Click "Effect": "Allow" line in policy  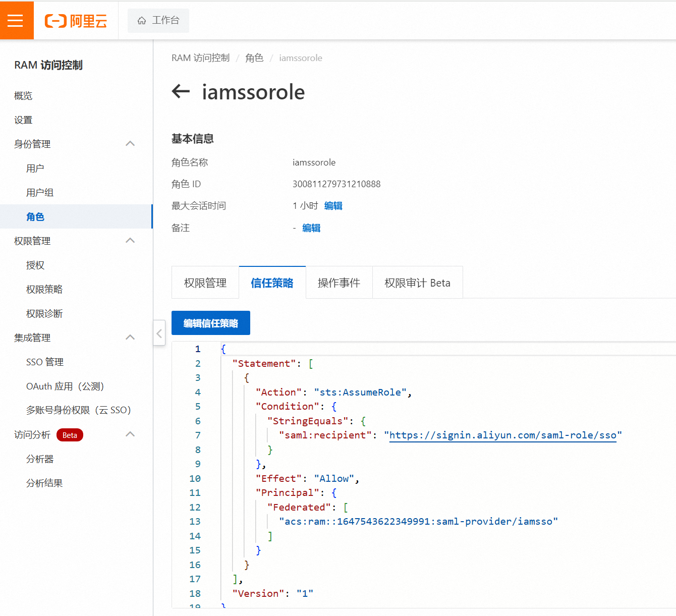pyautogui.click(x=307, y=479)
